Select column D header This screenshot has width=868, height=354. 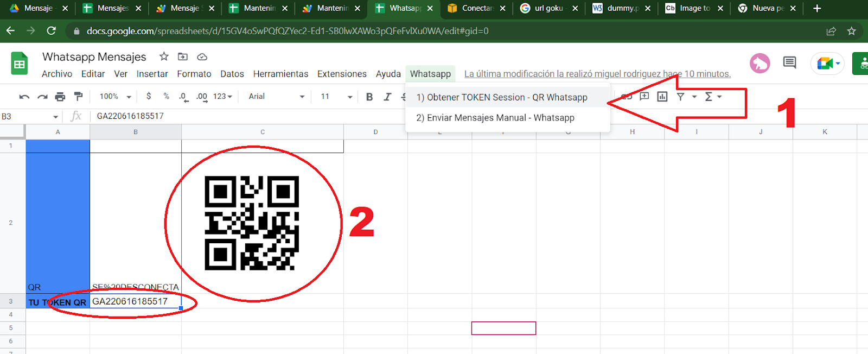(375, 132)
